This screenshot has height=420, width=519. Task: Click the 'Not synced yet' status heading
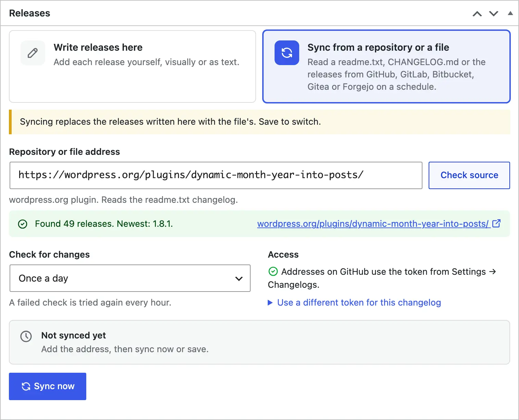tap(74, 335)
